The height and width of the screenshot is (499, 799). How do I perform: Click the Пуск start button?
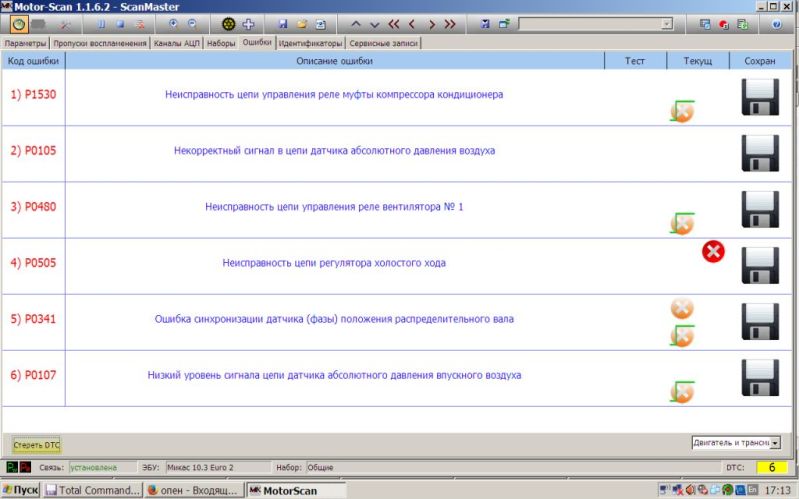(21, 490)
